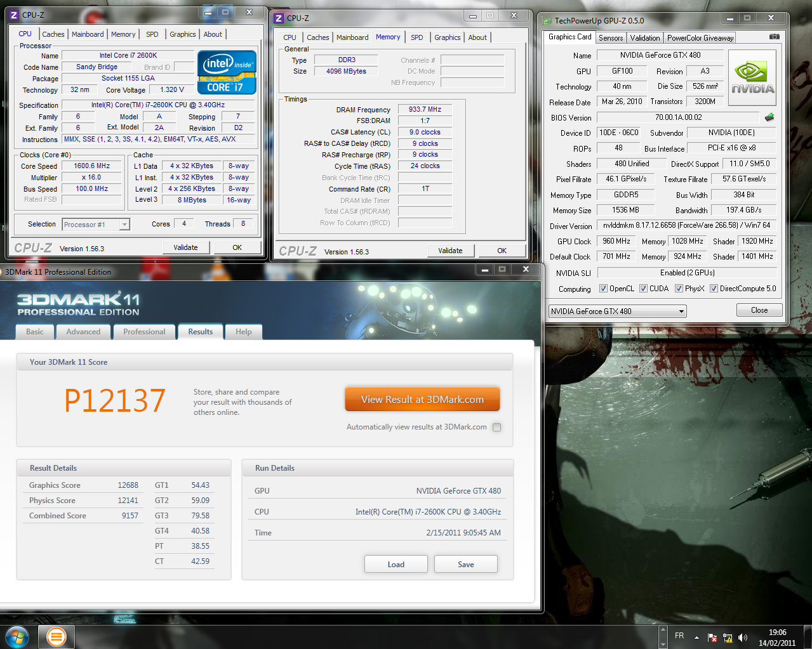
Task: Toggle the OpenCL checkbox in GPU-Z
Action: coord(603,289)
